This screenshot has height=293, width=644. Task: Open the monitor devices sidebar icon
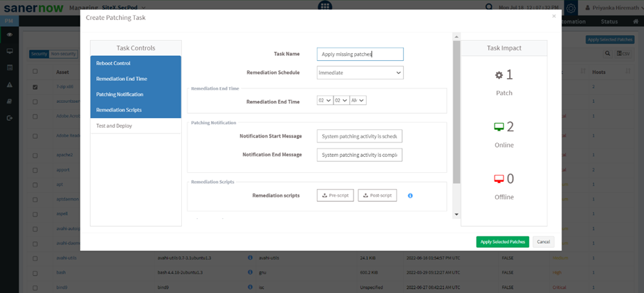pos(10,51)
